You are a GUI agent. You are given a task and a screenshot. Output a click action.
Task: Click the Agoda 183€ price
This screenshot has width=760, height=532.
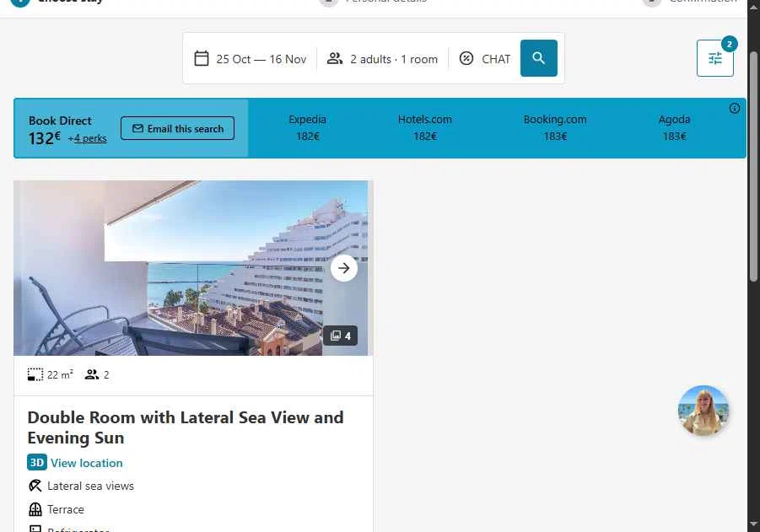click(x=674, y=128)
